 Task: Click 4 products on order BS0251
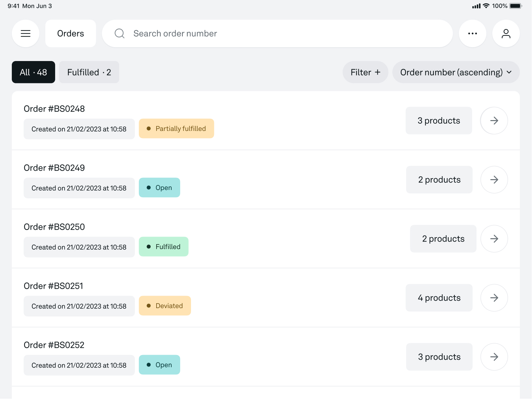coord(439,298)
